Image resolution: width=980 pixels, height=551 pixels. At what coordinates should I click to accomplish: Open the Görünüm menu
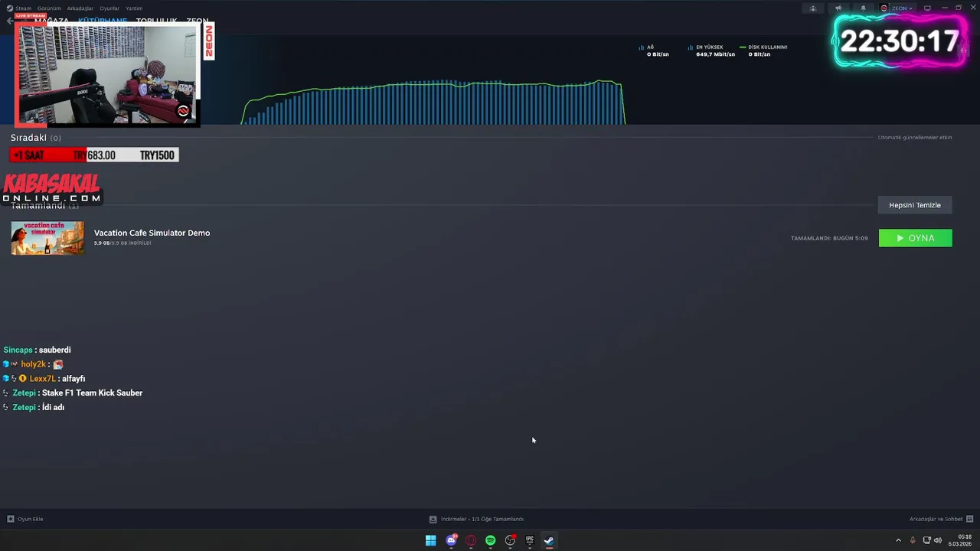click(x=49, y=8)
